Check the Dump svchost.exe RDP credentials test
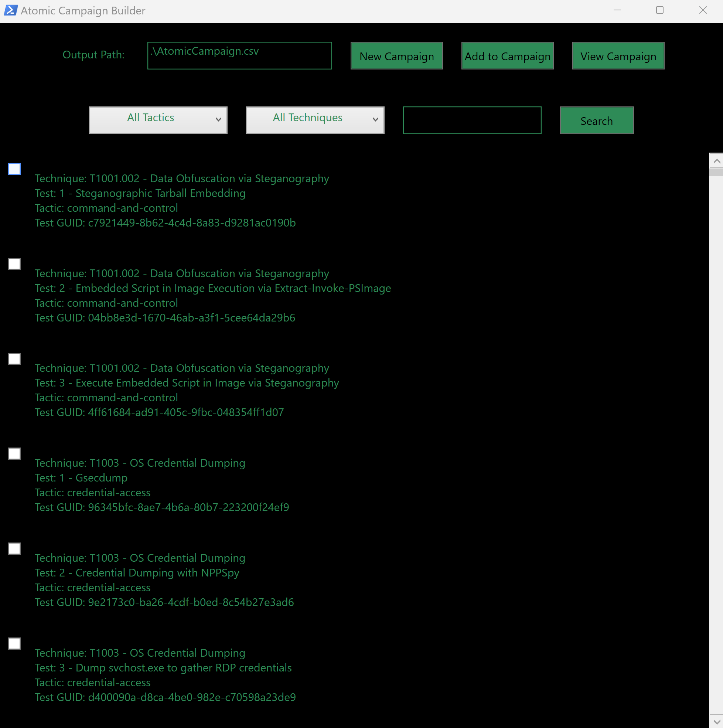This screenshot has height=728, width=723. (14, 644)
